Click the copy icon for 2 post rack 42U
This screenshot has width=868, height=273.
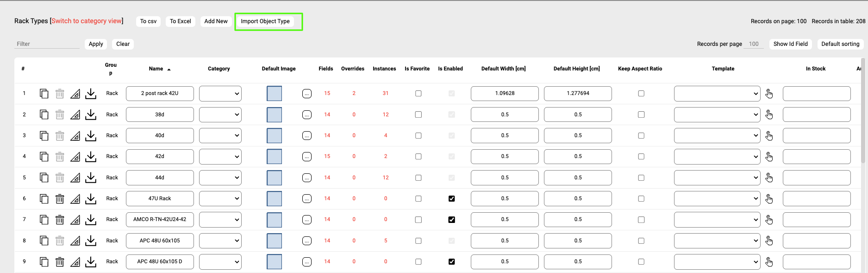(x=44, y=94)
